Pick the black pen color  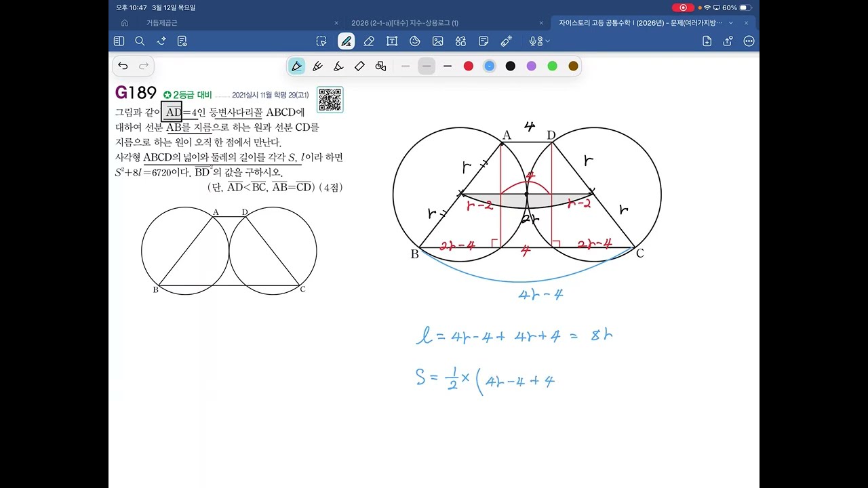[510, 66]
